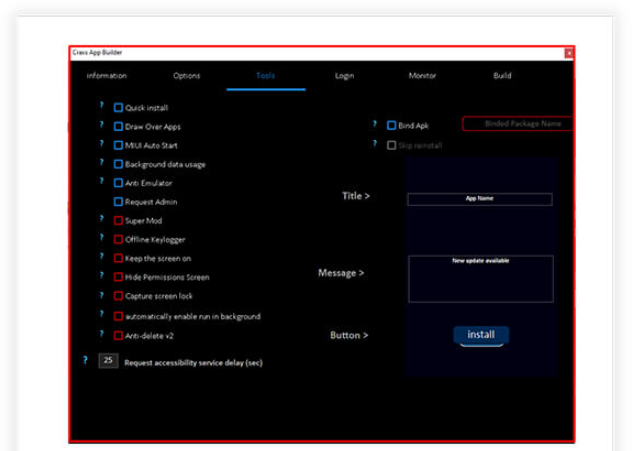
Task: Click the question mark beside Skip reinstall
Action: tap(372, 144)
